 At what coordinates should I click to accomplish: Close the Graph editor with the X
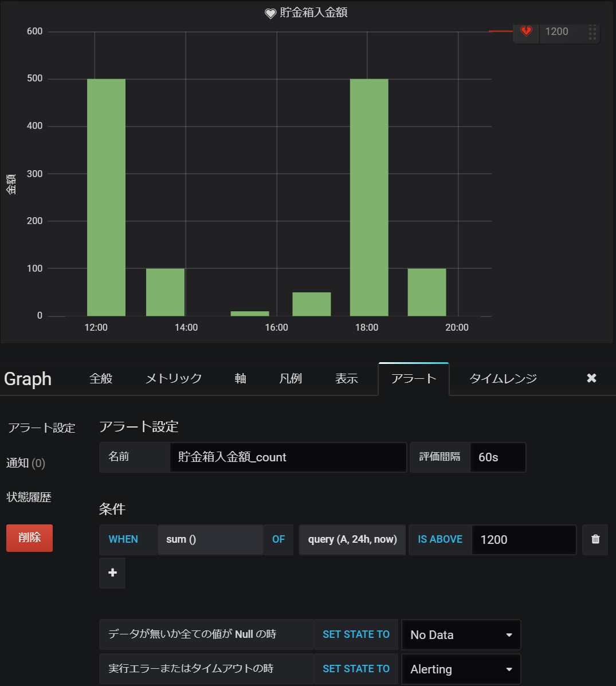(591, 378)
